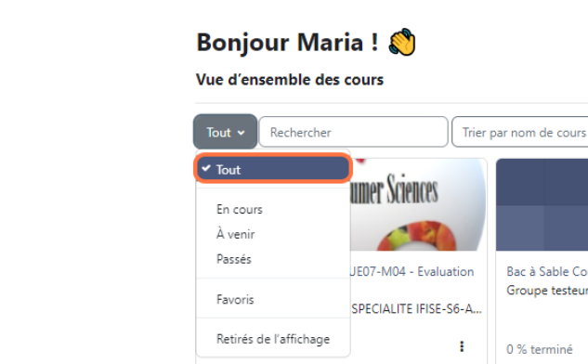Select the Passés filter option

[234, 259]
